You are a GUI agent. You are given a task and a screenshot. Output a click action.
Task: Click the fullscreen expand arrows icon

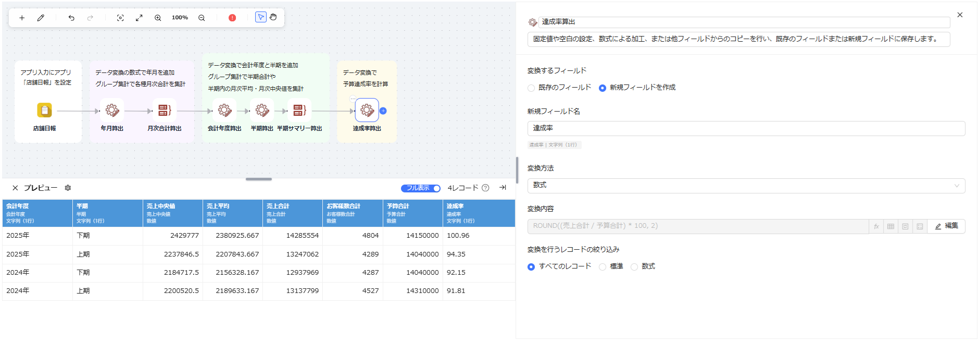139,18
